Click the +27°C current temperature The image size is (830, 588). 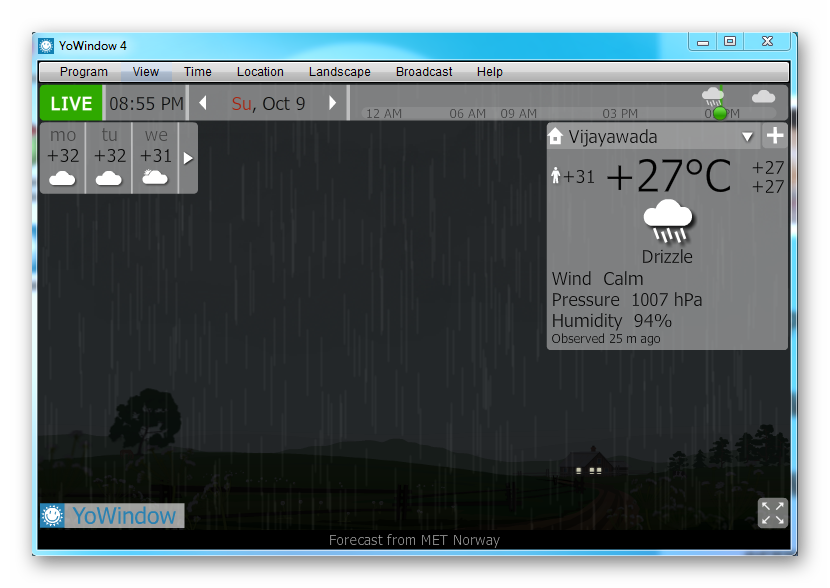point(669,176)
